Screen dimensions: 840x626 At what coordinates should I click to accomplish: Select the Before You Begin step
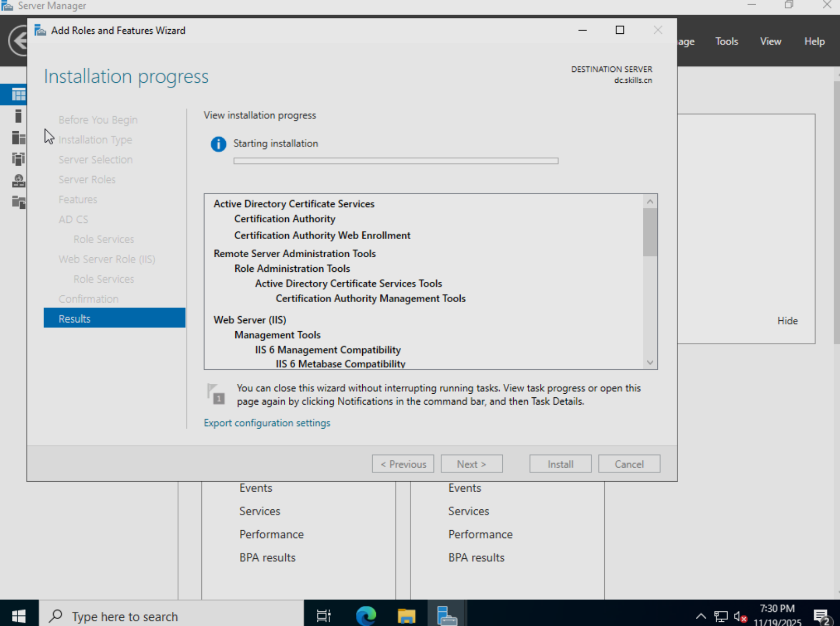[x=98, y=120]
